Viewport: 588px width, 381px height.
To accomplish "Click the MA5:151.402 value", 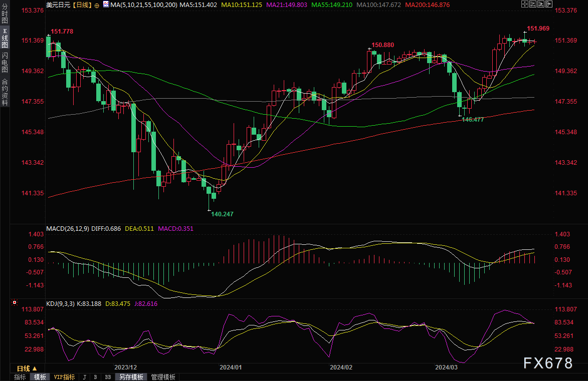I will [x=199, y=5].
